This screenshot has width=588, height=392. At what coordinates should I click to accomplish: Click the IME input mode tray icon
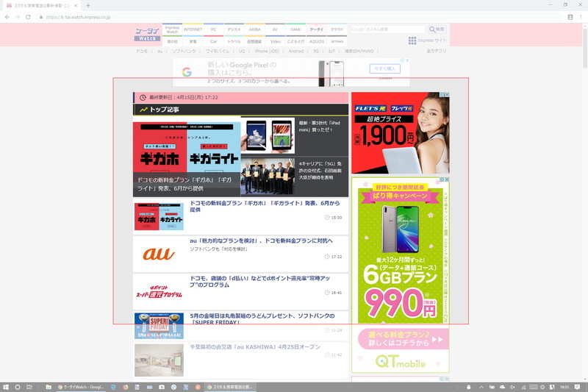[x=552, y=387]
